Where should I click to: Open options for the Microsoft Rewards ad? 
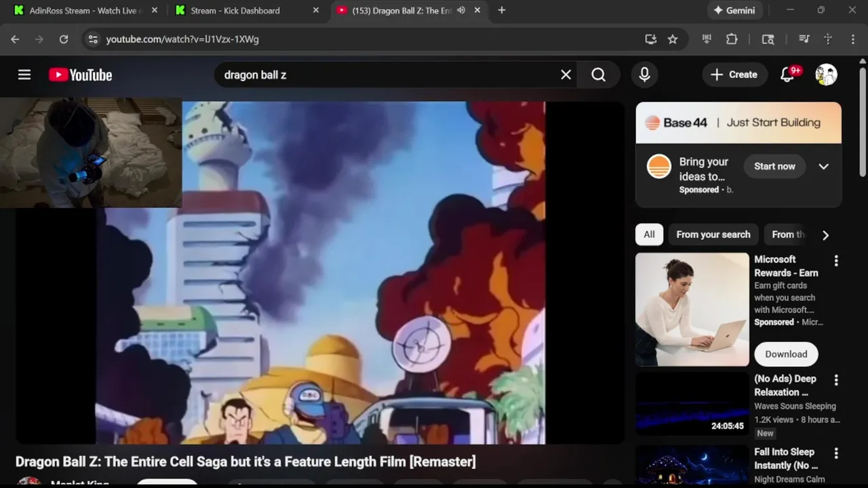tap(836, 260)
